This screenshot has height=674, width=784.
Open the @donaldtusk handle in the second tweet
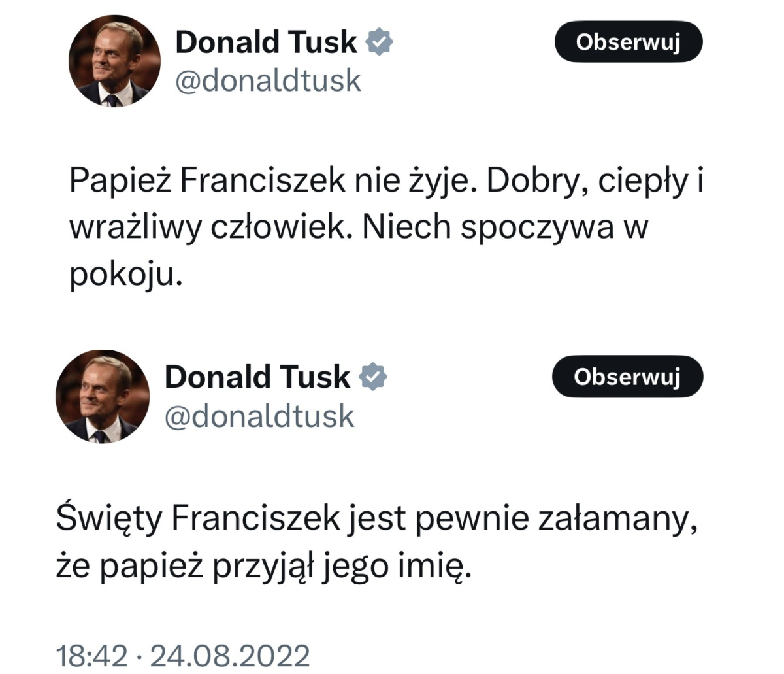coord(259,416)
